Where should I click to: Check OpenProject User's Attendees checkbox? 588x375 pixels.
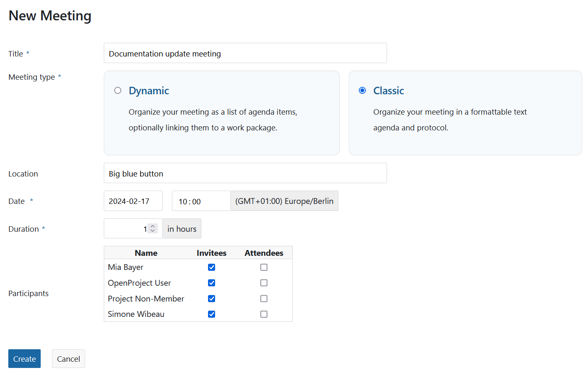pos(264,283)
